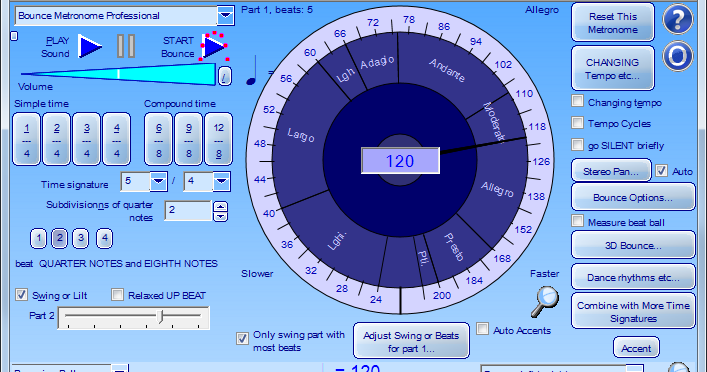The image size is (707, 372).
Task: Click the PLAY Sound triangle
Action: pyautogui.click(x=90, y=46)
